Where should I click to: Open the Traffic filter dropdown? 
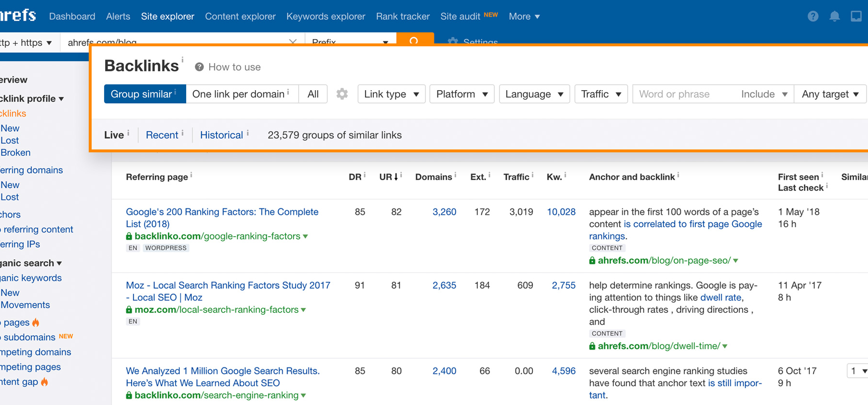click(x=601, y=94)
